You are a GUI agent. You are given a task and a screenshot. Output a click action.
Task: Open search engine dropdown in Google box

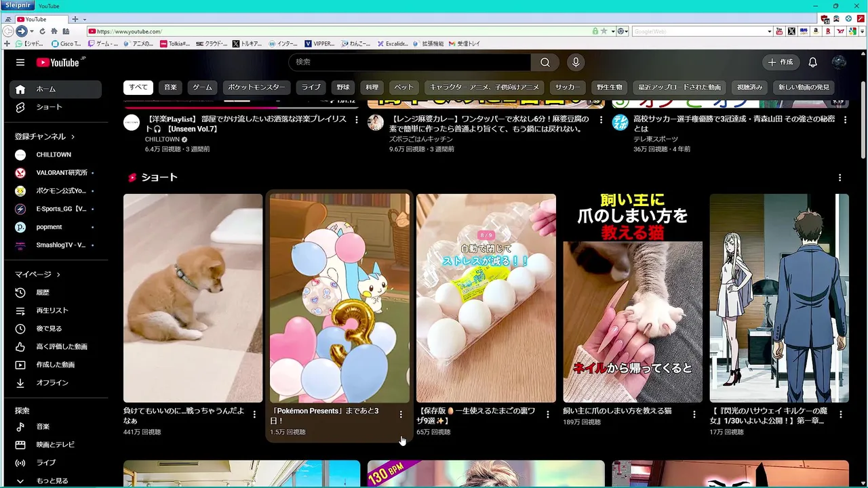[770, 31]
